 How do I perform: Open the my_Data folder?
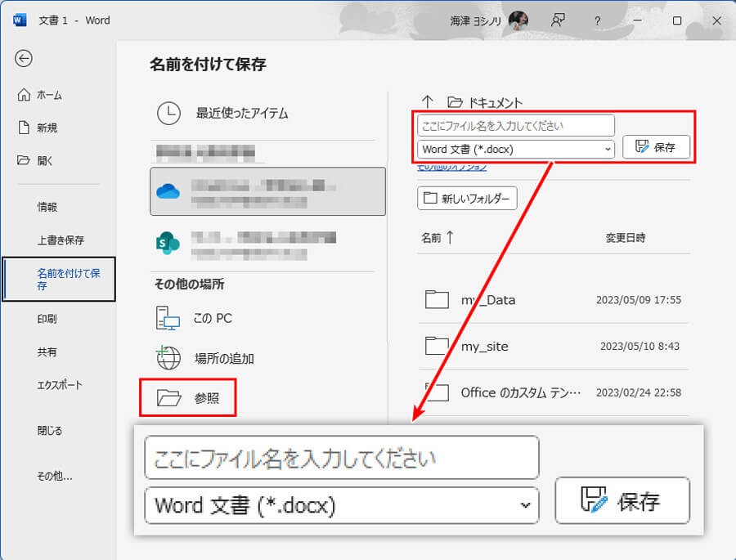pyautogui.click(x=554, y=300)
